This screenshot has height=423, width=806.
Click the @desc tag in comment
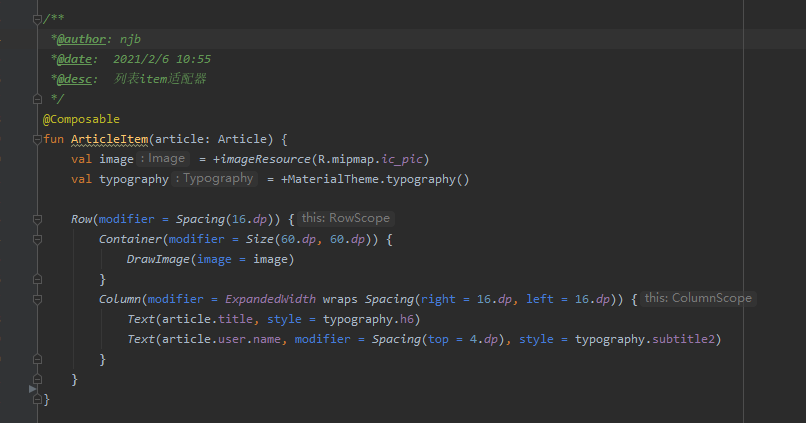click(x=75, y=79)
